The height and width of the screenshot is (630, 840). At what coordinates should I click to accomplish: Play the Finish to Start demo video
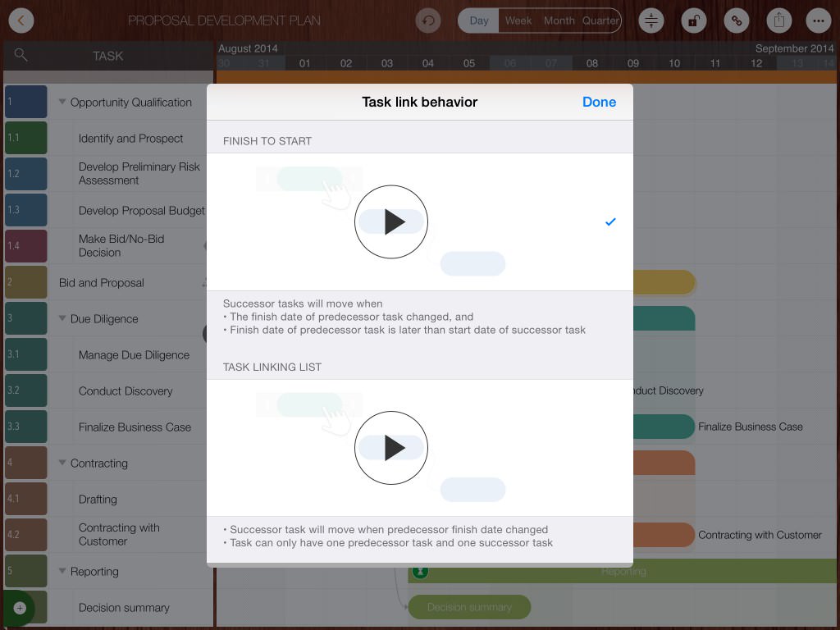point(391,221)
